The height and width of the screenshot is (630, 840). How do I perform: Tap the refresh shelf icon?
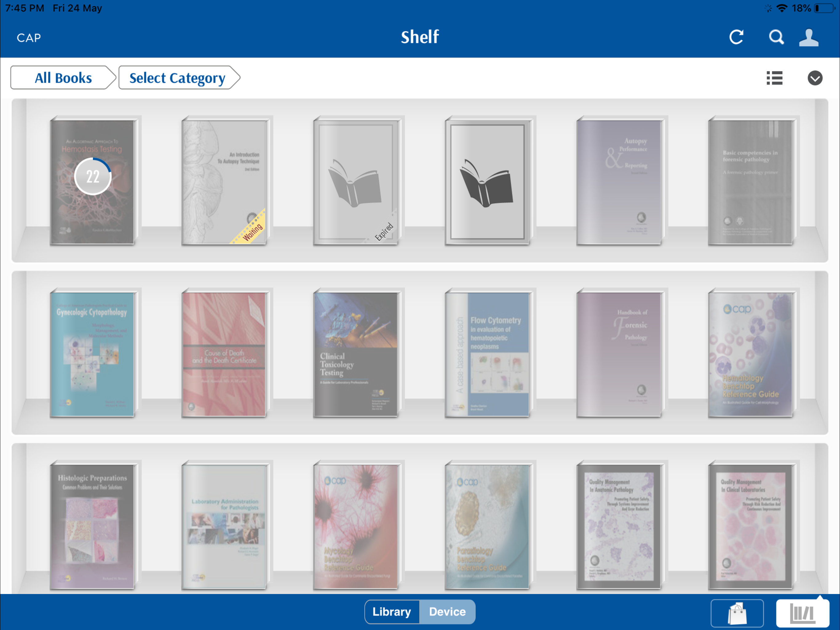click(x=736, y=37)
